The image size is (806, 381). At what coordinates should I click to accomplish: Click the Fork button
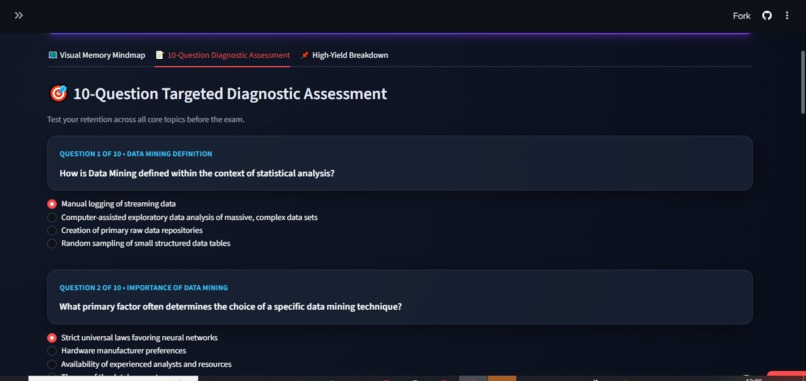pyautogui.click(x=741, y=16)
